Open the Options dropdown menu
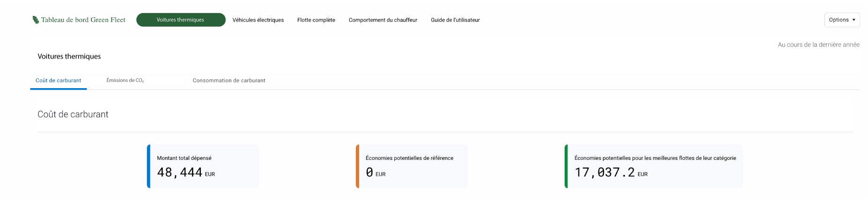The width and height of the screenshot is (868, 203). (x=839, y=20)
